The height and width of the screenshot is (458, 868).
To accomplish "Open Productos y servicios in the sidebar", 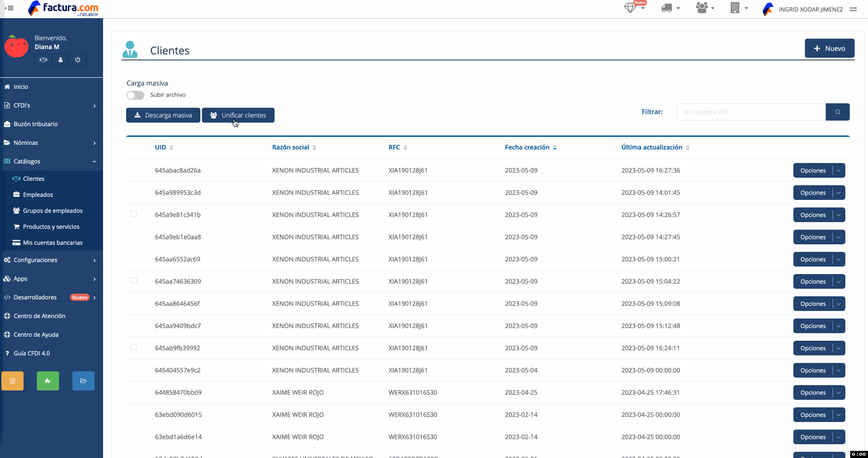I will point(51,227).
